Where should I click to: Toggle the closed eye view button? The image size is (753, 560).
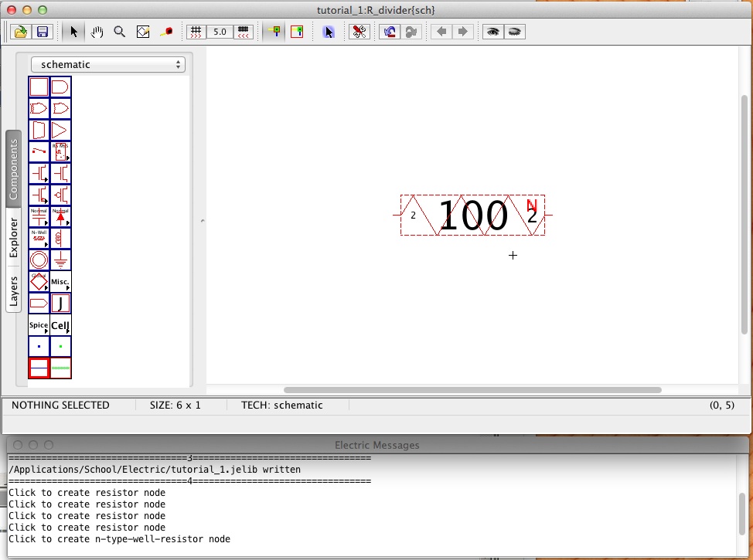[514, 32]
